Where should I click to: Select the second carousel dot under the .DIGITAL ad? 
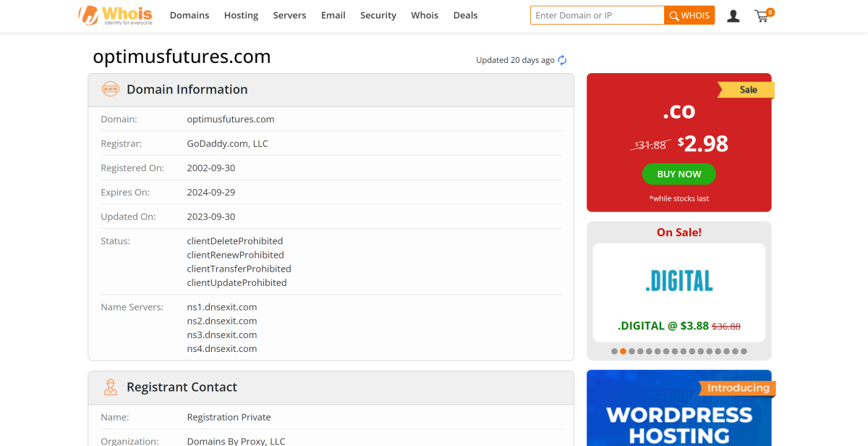[x=623, y=350]
